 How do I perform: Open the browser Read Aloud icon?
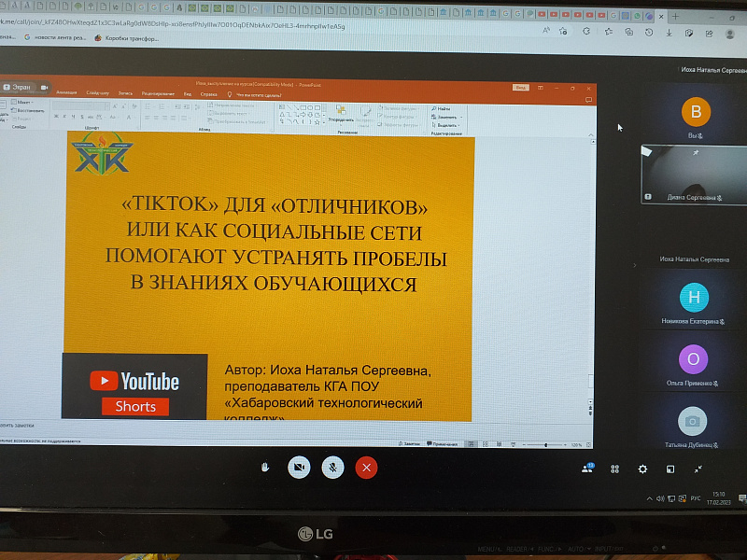coord(546,31)
